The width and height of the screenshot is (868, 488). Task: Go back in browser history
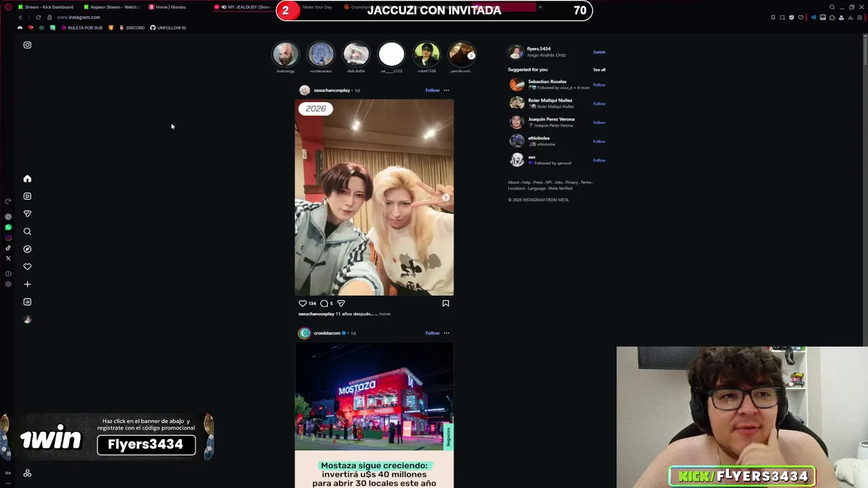(x=20, y=17)
